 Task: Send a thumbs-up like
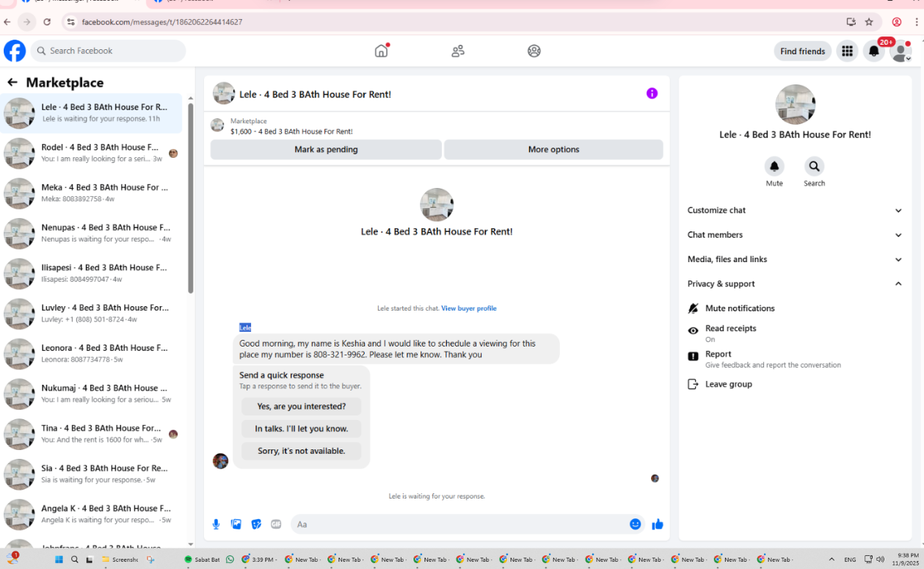[x=658, y=524]
